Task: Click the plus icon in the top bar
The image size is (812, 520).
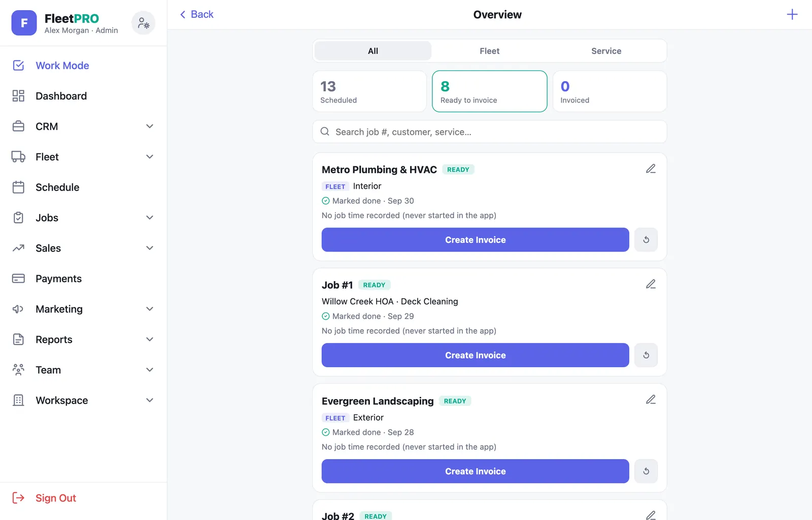Action: pos(792,14)
